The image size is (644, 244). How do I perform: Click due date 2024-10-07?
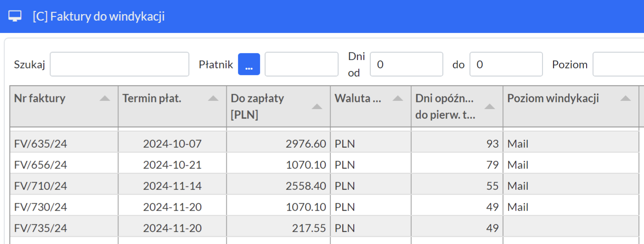point(172,144)
